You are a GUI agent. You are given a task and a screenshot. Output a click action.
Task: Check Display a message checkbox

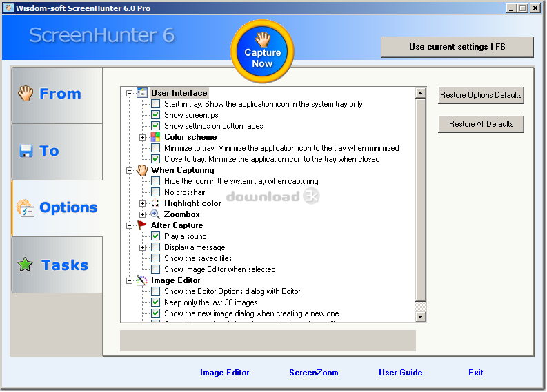(x=156, y=247)
